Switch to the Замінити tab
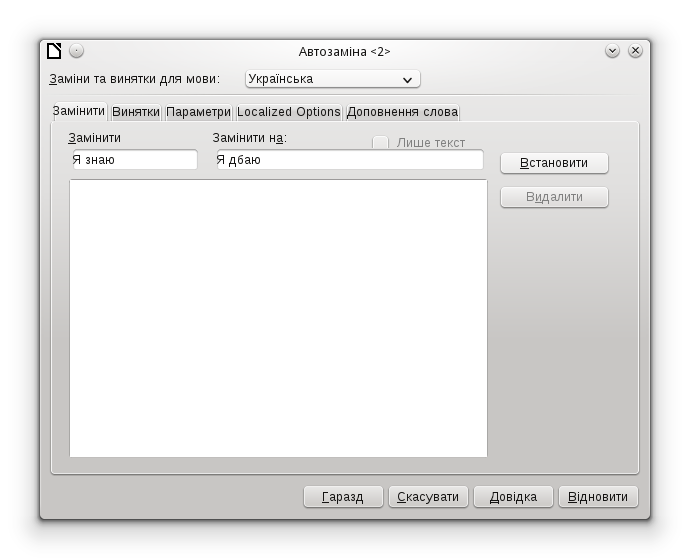The width and height of the screenshot is (690, 559). pyautogui.click(x=79, y=112)
